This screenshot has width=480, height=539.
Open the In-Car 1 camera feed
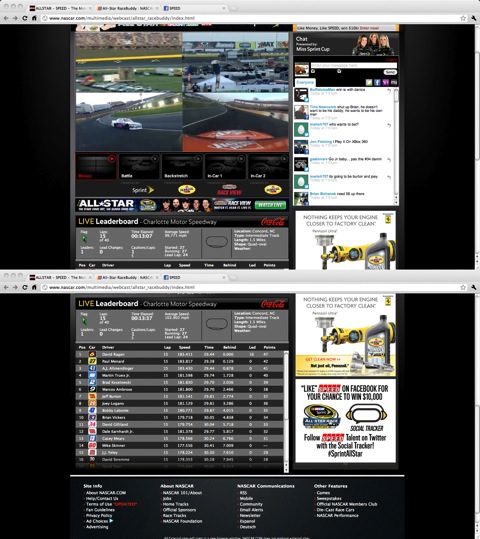(225, 167)
